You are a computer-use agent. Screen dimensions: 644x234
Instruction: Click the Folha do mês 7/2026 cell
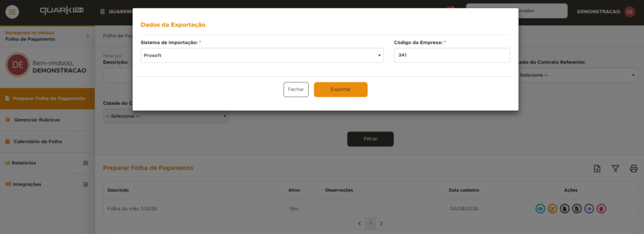click(132, 209)
